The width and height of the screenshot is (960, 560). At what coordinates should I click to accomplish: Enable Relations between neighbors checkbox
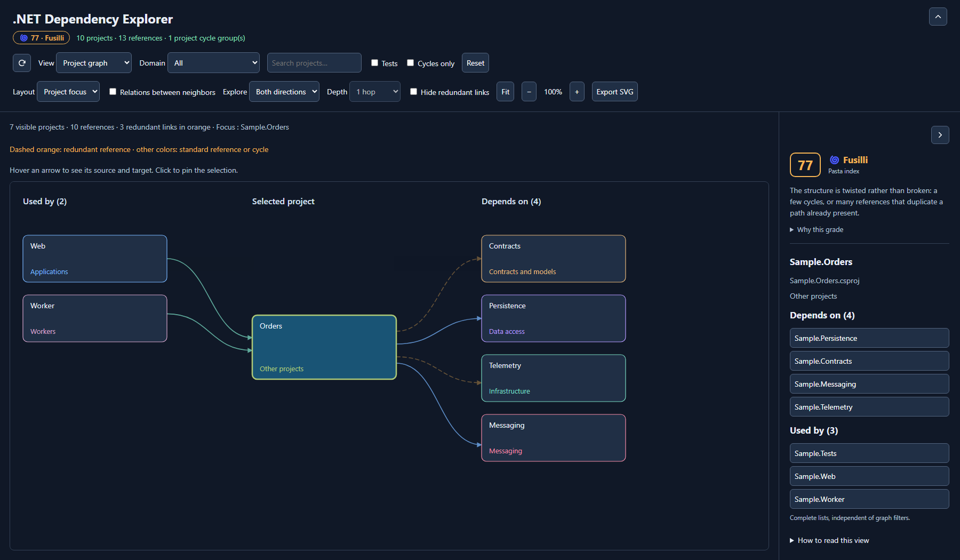coord(113,92)
